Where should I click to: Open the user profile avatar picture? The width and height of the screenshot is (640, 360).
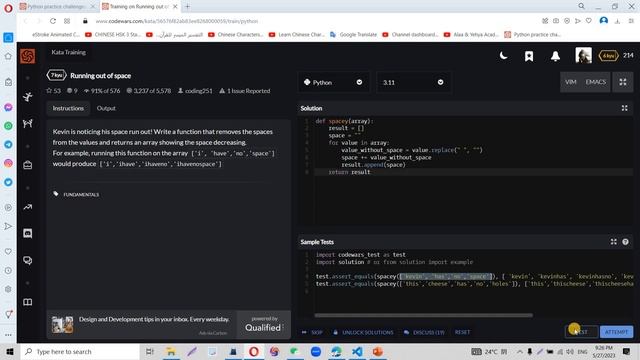(583, 55)
